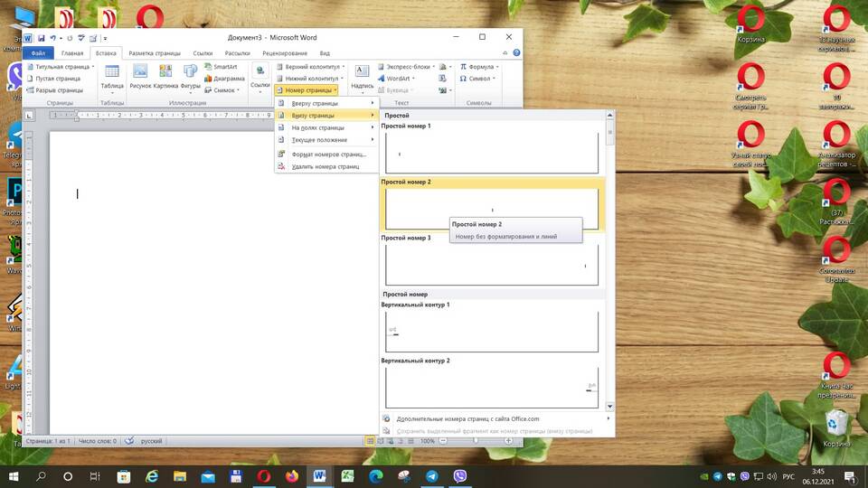Switch to Print Layout view icon
The image size is (868, 488).
[370, 441]
